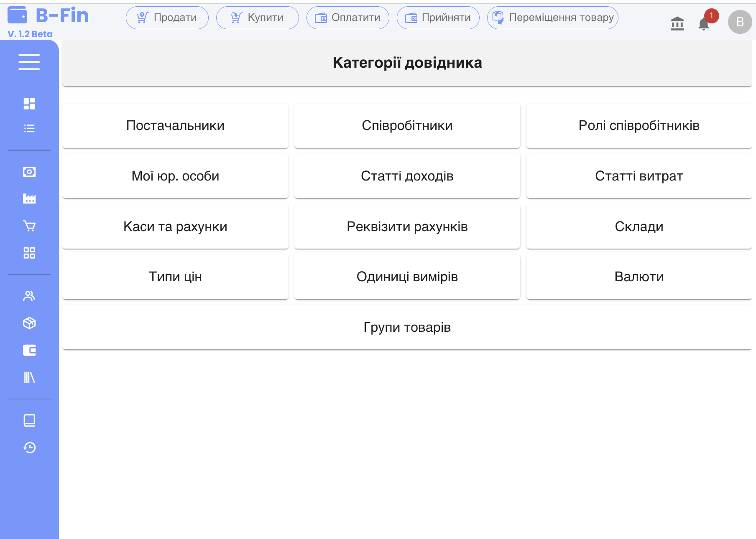Open the Каси та рахунки category
756x539 pixels.
tap(175, 226)
